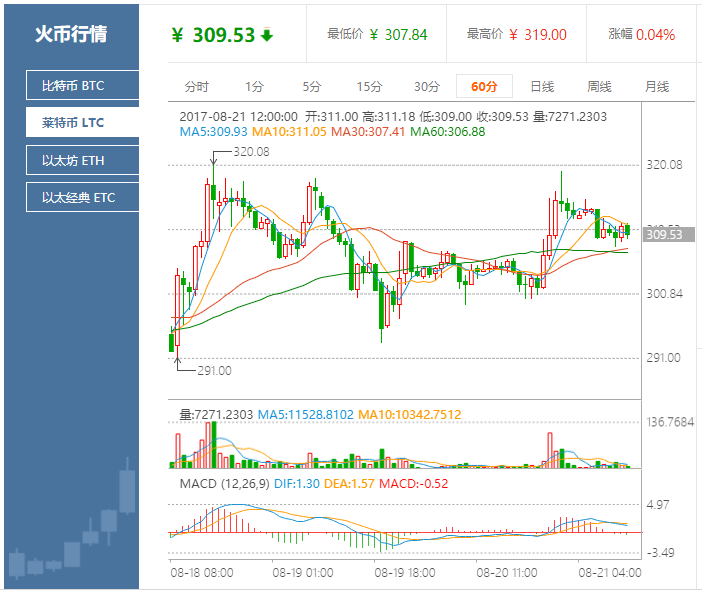
Task: Switch to the 月线 monthly tab
Action: [657, 86]
